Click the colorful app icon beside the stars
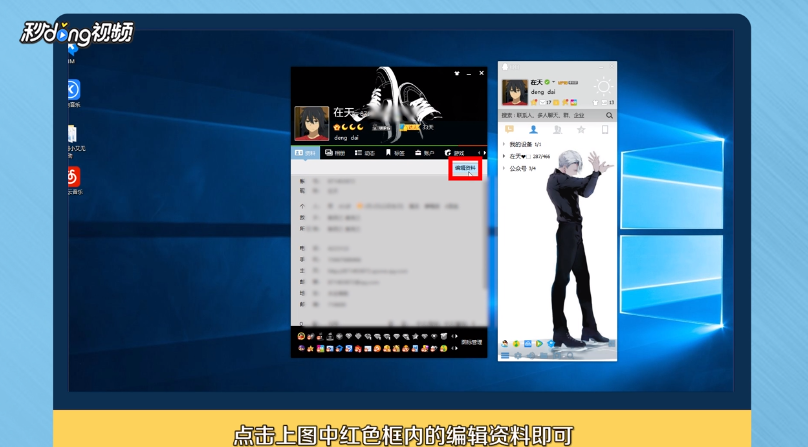 574,102
